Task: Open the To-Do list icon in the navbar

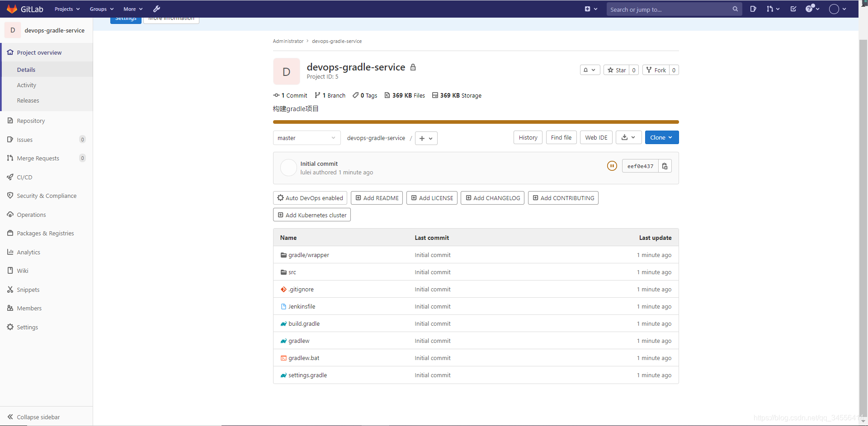Action: click(x=793, y=9)
